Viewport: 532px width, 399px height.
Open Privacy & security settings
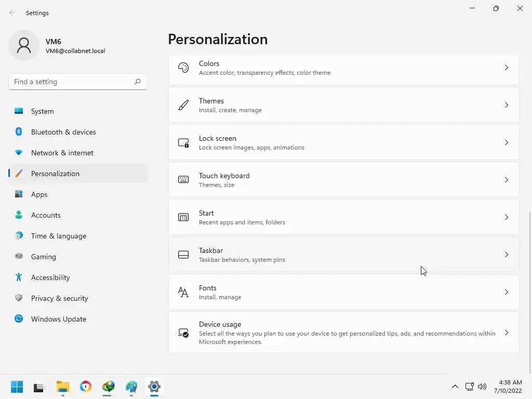78,298
